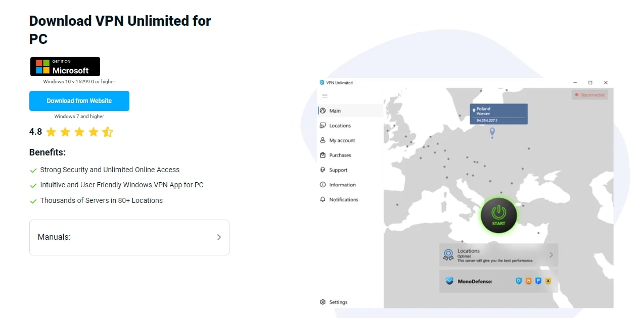Close the VPN Unlimited window

click(606, 82)
